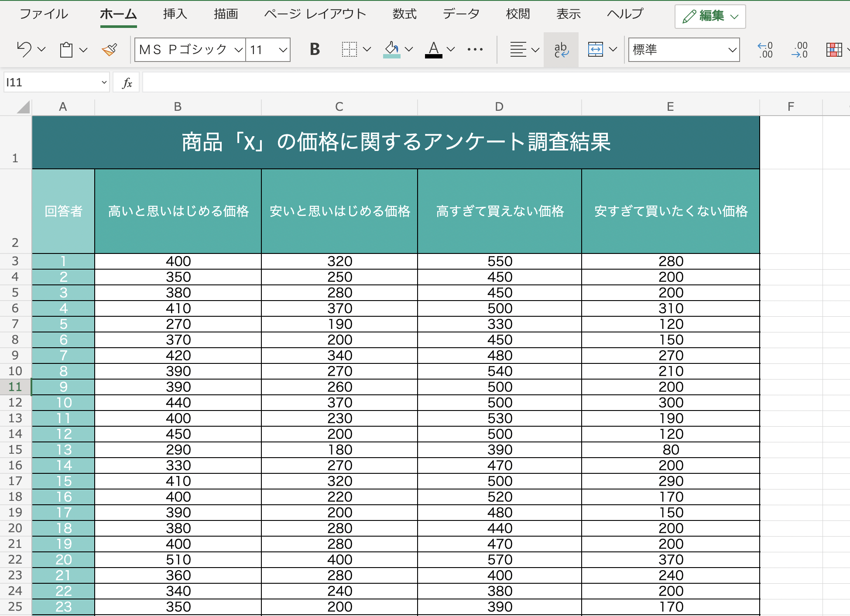Open the more font options ellipsis
This screenshot has height=616, width=850.
475,49
